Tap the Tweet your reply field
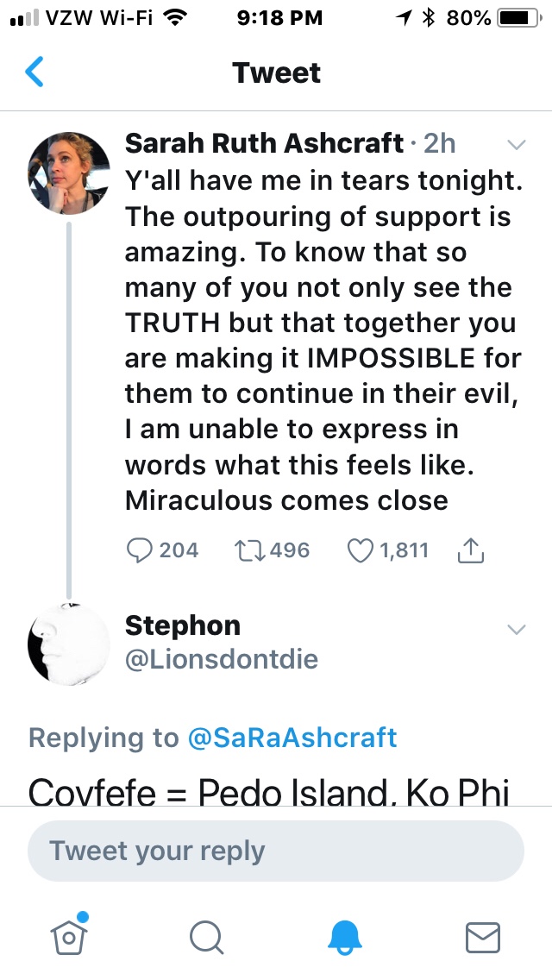The image size is (552, 980). coord(276,851)
